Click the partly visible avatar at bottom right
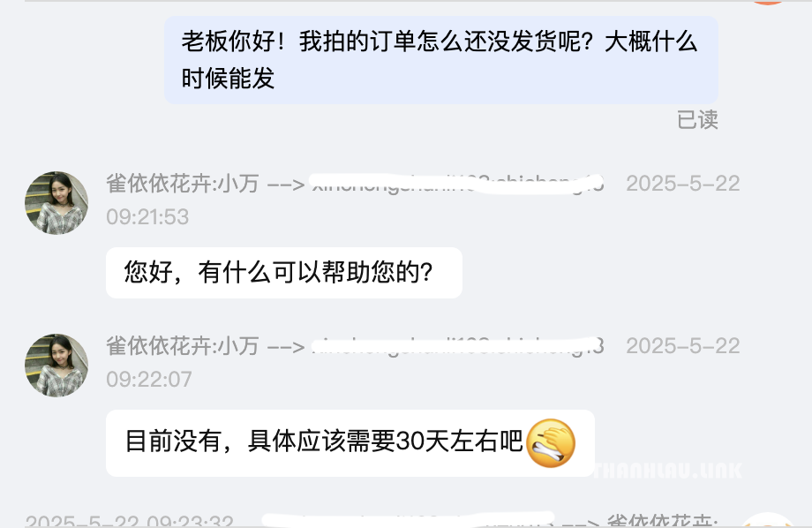This screenshot has height=528, width=812. click(768, 520)
